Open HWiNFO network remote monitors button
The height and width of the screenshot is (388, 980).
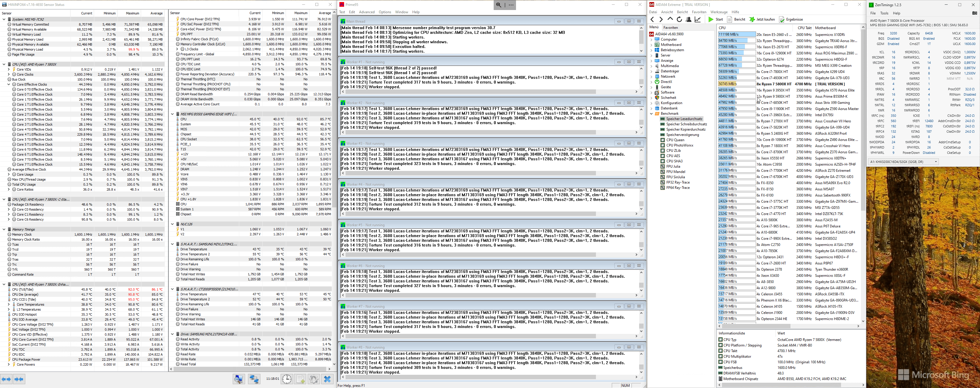[254, 379]
